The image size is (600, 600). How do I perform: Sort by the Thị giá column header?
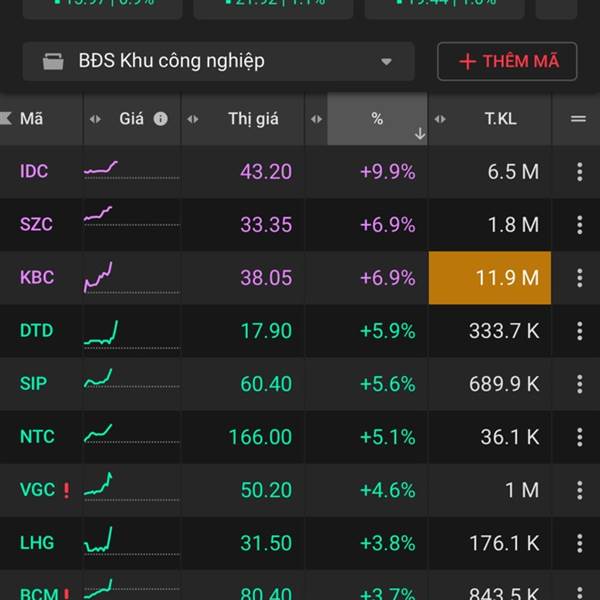(253, 119)
